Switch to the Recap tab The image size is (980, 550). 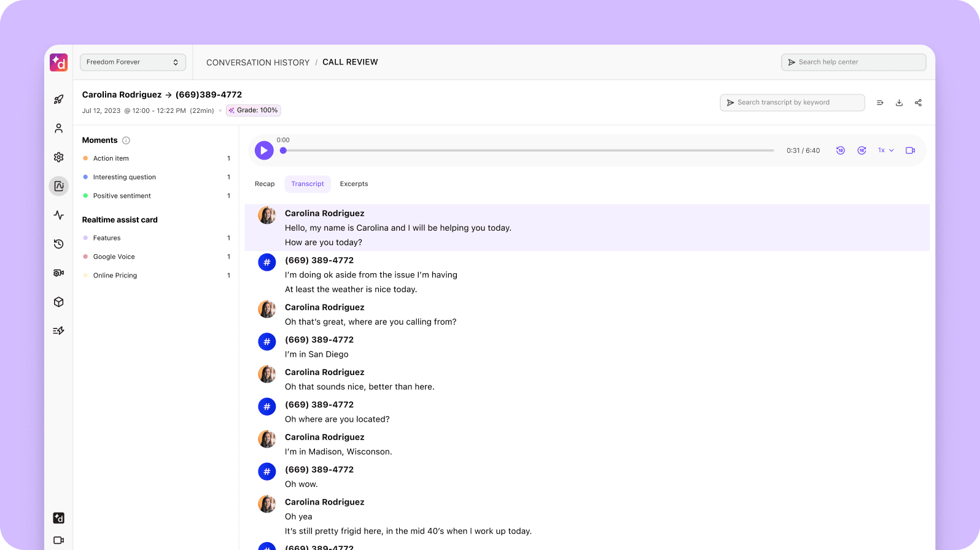(265, 184)
